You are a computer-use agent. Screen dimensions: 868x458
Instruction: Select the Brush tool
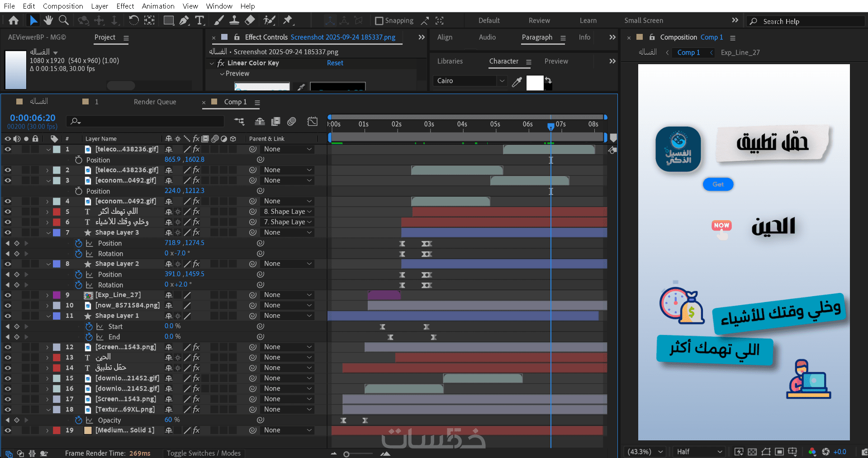pyautogui.click(x=218, y=20)
